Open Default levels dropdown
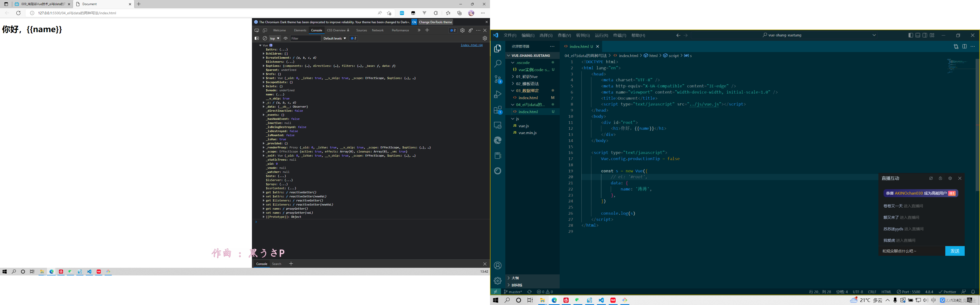 click(x=334, y=39)
